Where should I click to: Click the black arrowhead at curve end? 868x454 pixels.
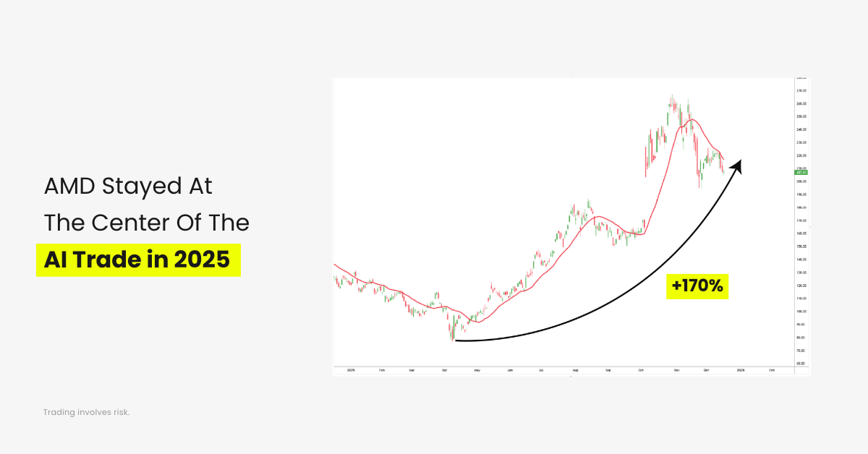[x=737, y=167]
